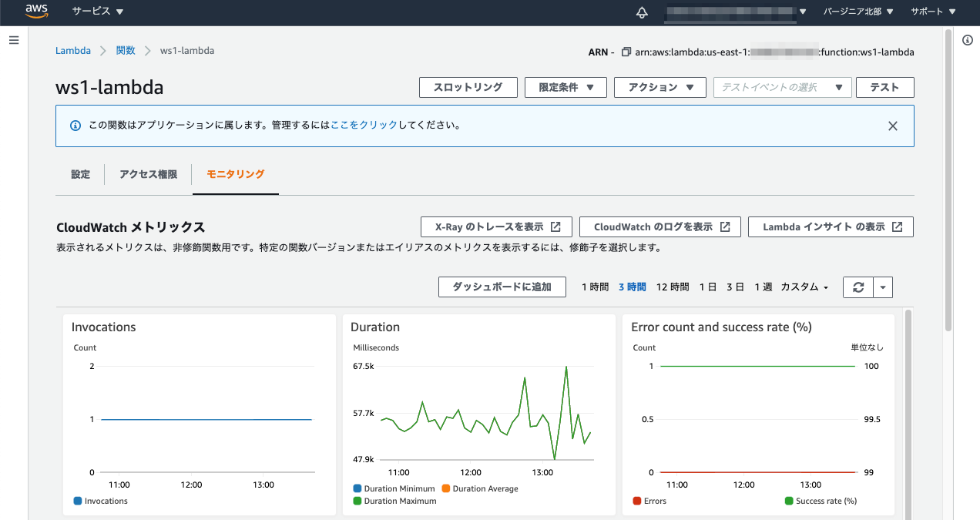Switch to the アクセス権限 tab
Image resolution: width=980 pixels, height=520 pixels.
tap(148, 175)
